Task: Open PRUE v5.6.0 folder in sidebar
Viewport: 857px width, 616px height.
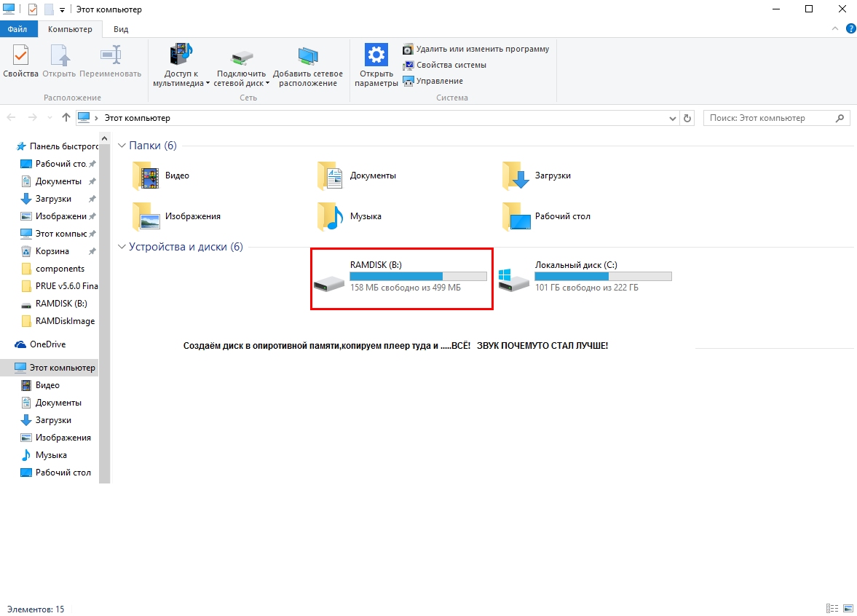Action: click(58, 286)
